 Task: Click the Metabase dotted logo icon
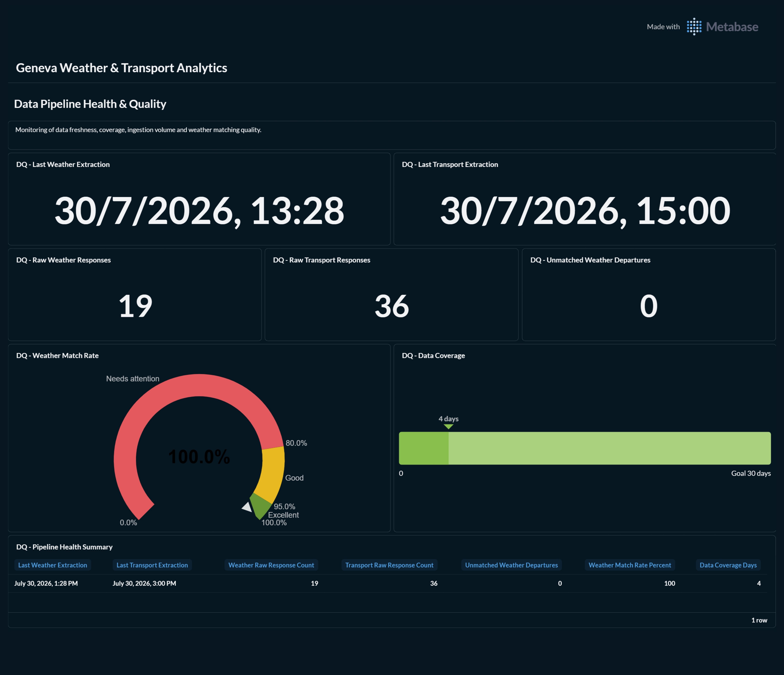[694, 27]
